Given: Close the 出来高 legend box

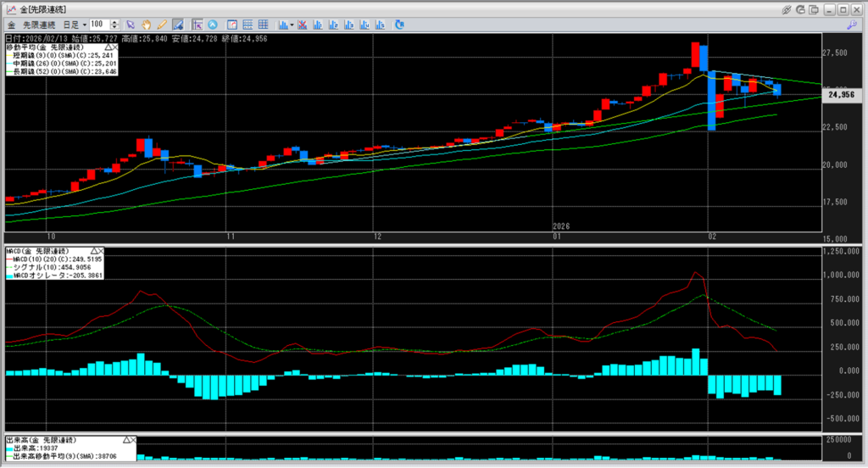Looking at the screenshot, I should (132, 441).
